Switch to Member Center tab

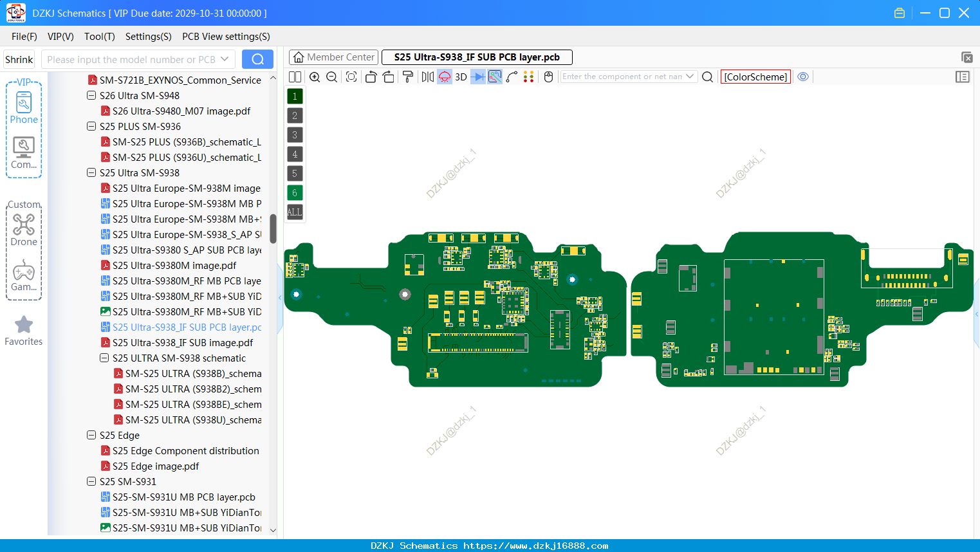pos(333,57)
